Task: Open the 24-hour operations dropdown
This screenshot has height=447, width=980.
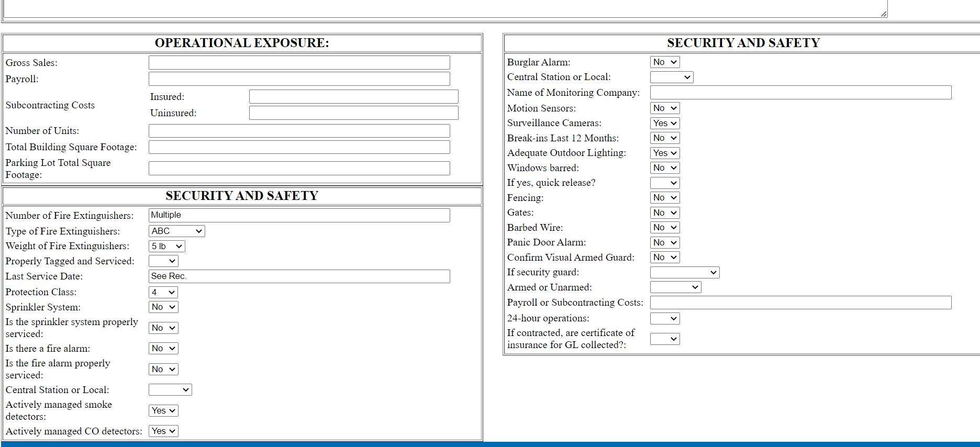Action: click(665, 318)
